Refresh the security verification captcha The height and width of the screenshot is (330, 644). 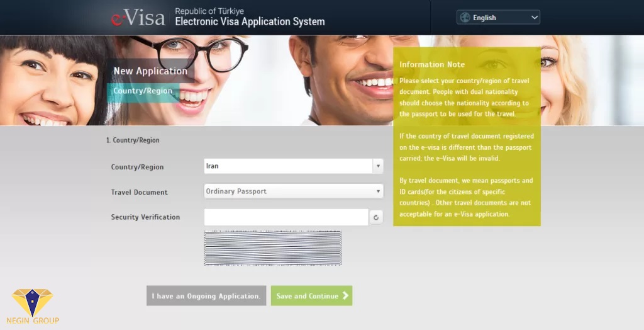coord(376,217)
